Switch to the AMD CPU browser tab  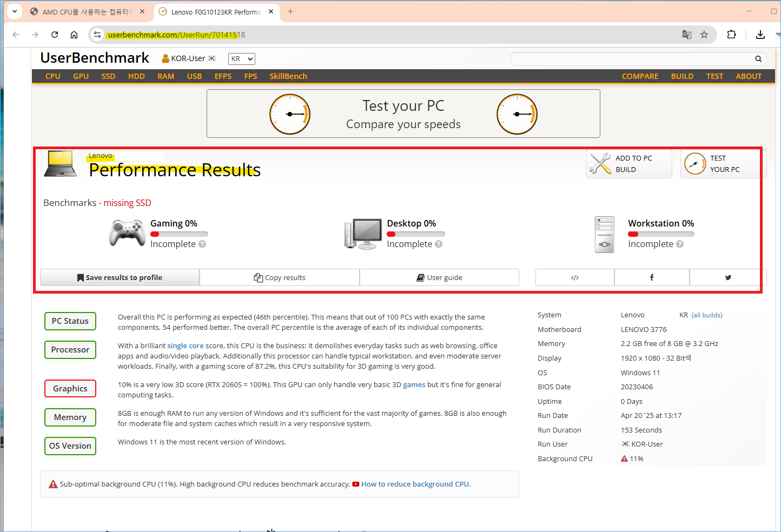81,11
